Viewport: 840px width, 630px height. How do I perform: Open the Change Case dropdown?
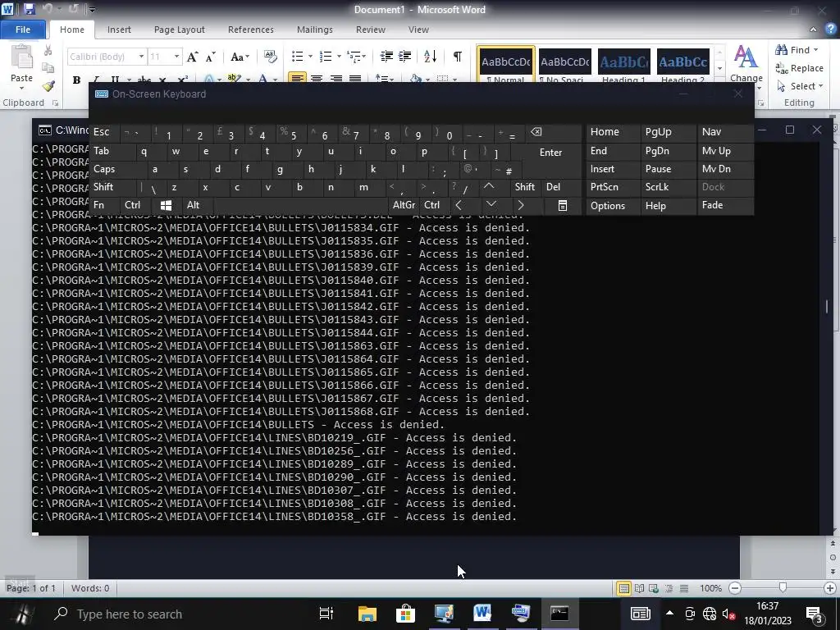[240, 57]
